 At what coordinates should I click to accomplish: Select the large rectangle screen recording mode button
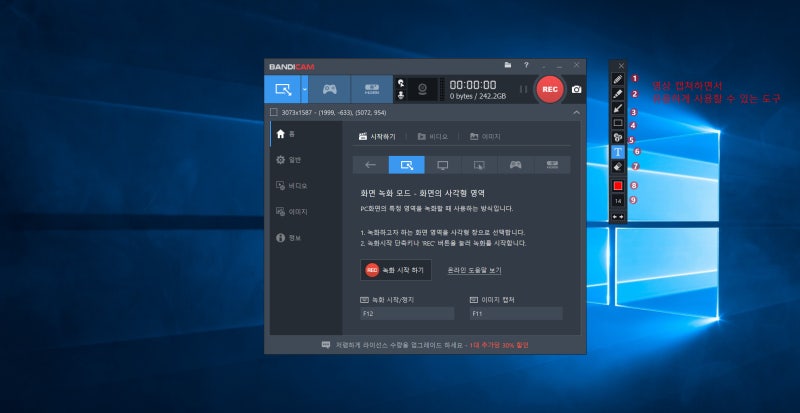tap(283, 89)
